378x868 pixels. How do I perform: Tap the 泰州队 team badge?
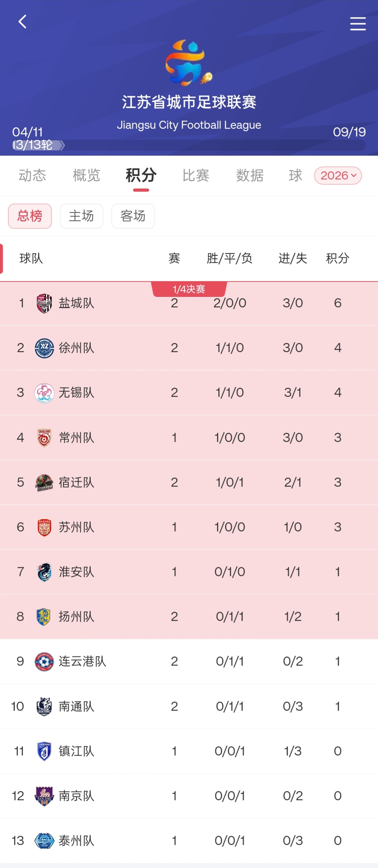click(44, 841)
